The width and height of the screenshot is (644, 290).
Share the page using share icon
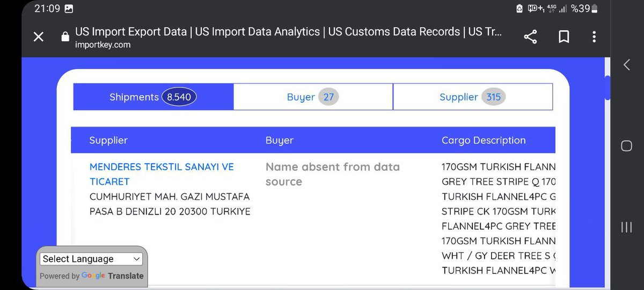(x=530, y=37)
